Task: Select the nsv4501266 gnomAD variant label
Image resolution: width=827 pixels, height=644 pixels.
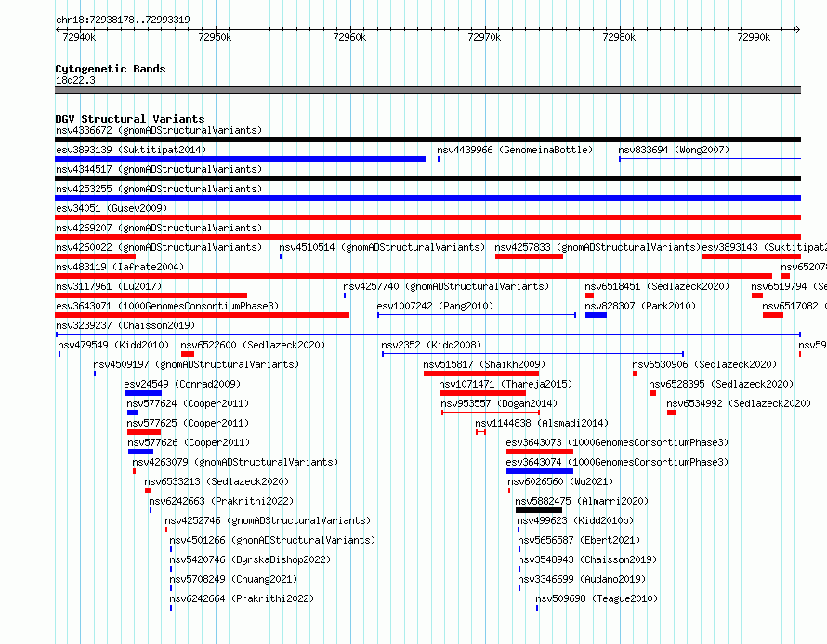Action: click(272, 540)
